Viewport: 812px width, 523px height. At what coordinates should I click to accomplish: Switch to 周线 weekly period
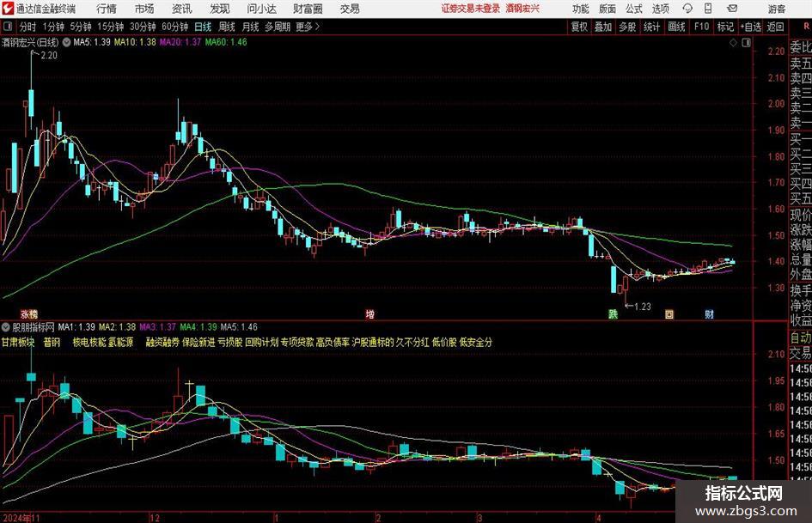pos(227,27)
